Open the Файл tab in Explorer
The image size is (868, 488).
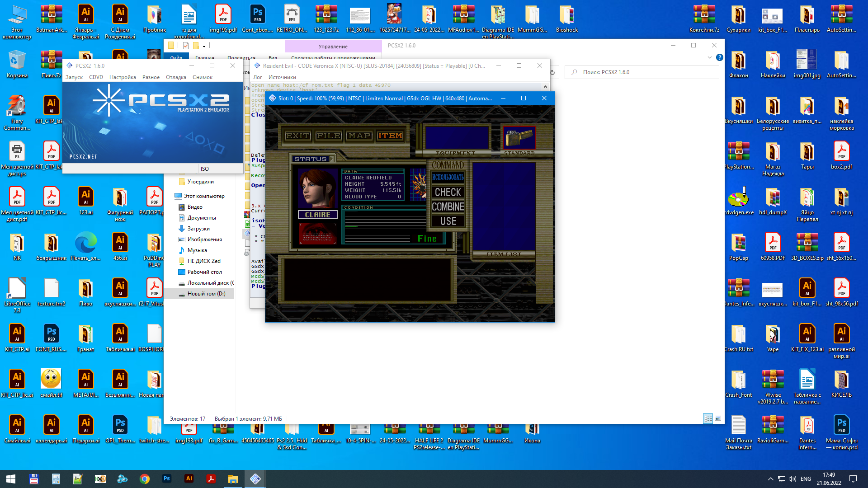[176, 57]
